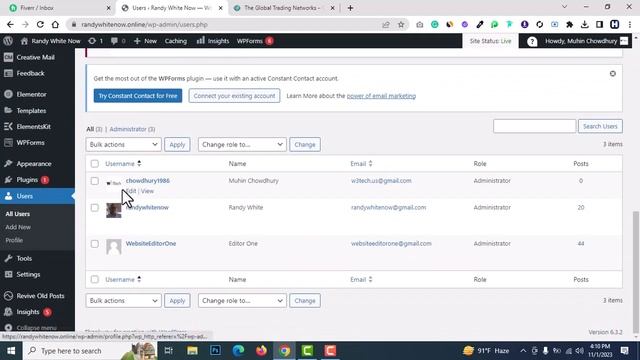Open Firefox from the Windows taskbar
This screenshot has width=640, height=360.
261,351
